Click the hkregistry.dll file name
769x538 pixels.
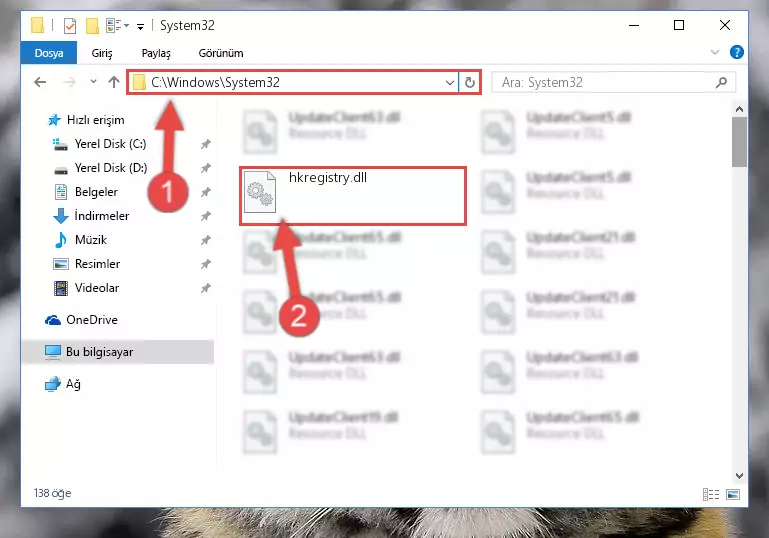[328, 178]
